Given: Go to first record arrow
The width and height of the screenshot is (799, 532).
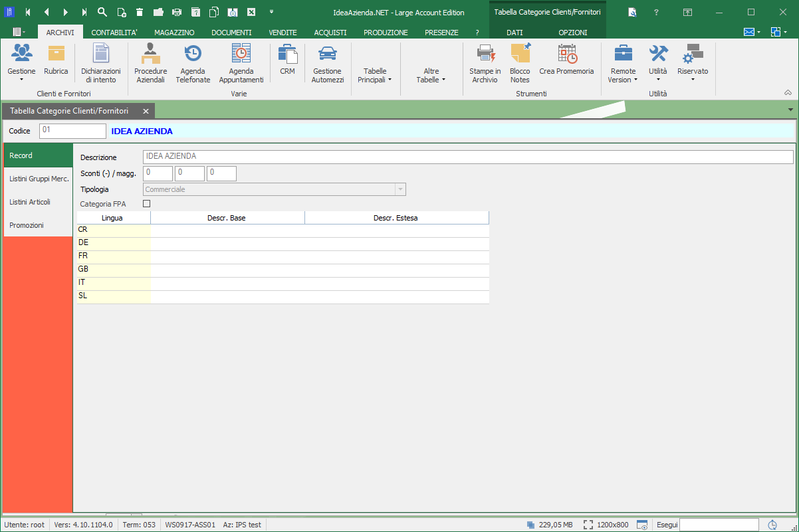Looking at the screenshot, I should pos(27,12).
